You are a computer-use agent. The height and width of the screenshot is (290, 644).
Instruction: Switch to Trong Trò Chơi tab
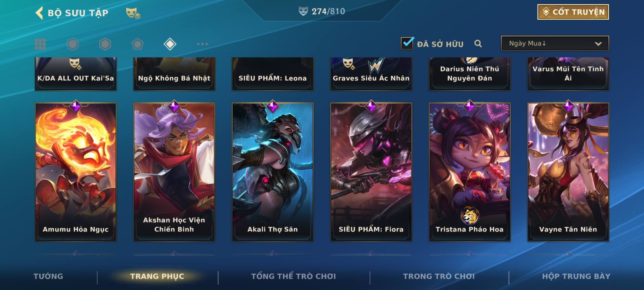[439, 276]
